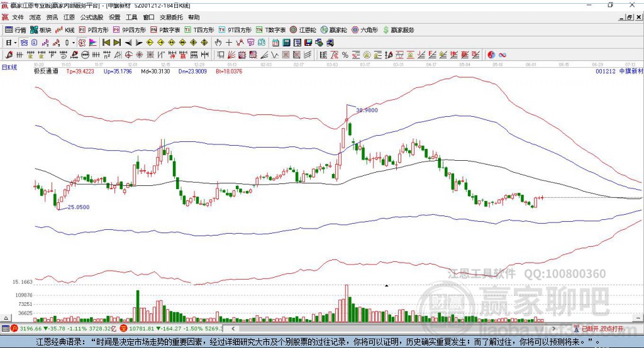The height and width of the screenshot is (348, 644).
Task: Click the 001212 中旗新材 stock label
Action: (619, 71)
